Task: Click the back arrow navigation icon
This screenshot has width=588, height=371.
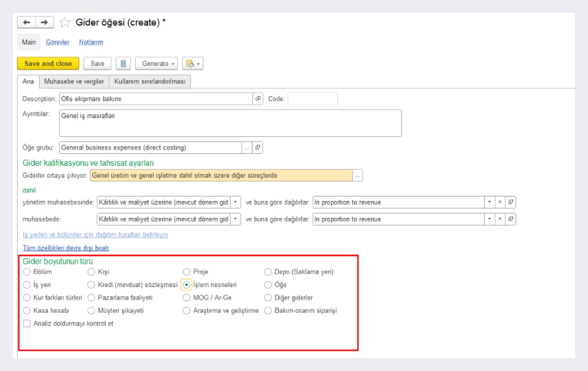Action: pyautogui.click(x=27, y=22)
